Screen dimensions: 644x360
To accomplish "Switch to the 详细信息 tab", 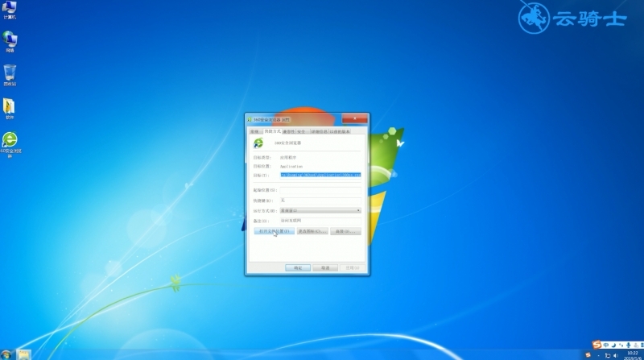I will (319, 131).
